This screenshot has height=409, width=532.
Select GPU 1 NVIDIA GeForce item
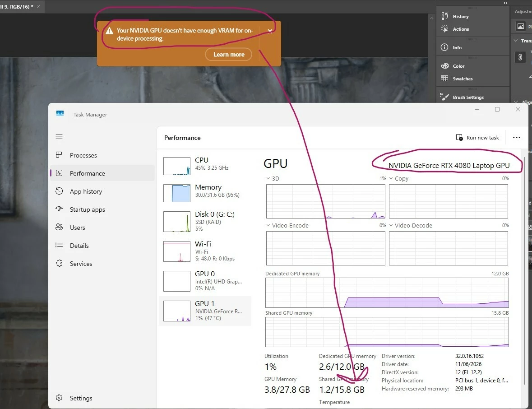(x=205, y=311)
